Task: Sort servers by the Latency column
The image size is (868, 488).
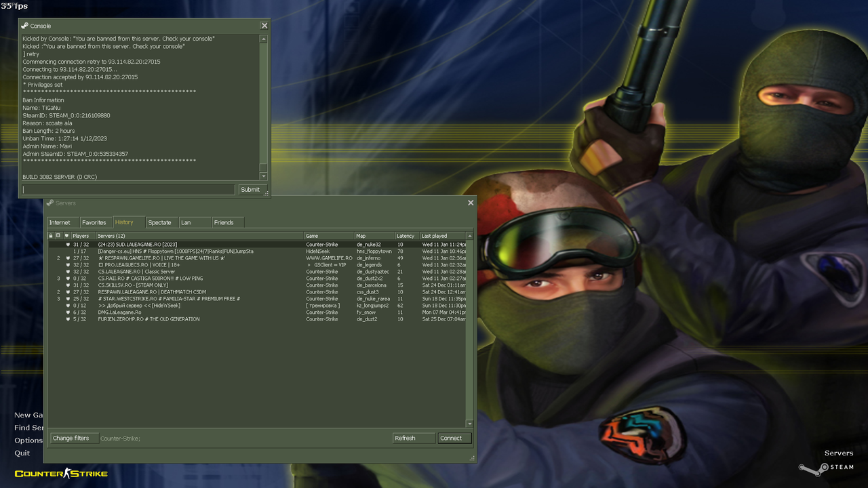Action: click(x=407, y=236)
